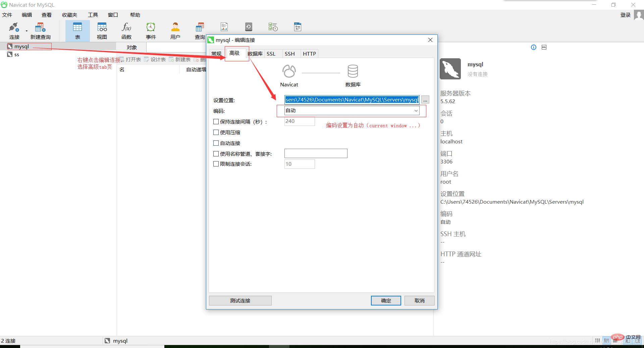Open the 收藏夹 menu

coord(70,15)
